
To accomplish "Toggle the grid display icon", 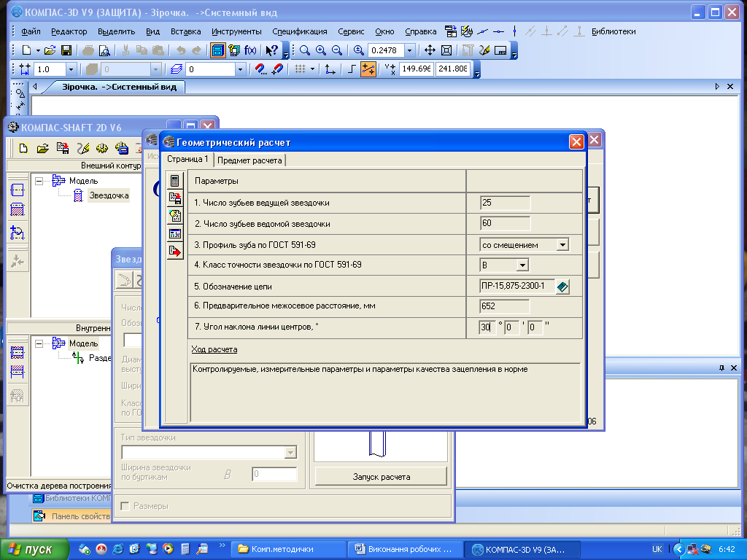I will 300,69.
